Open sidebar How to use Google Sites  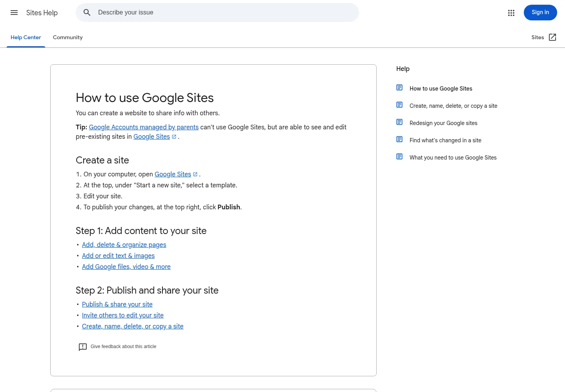pos(441,89)
